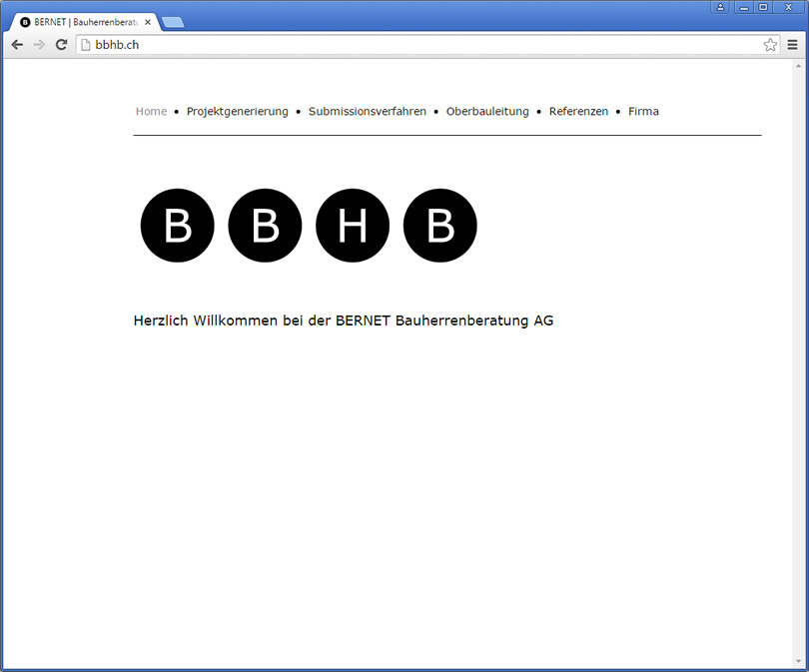This screenshot has width=809, height=672.
Task: Navigate to Oberbauleitung
Action: coord(487,112)
